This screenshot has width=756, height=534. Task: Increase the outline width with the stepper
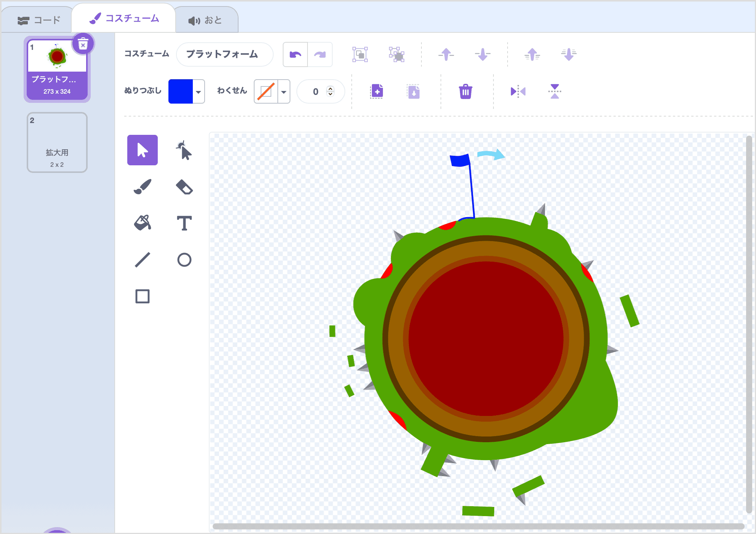331,88
